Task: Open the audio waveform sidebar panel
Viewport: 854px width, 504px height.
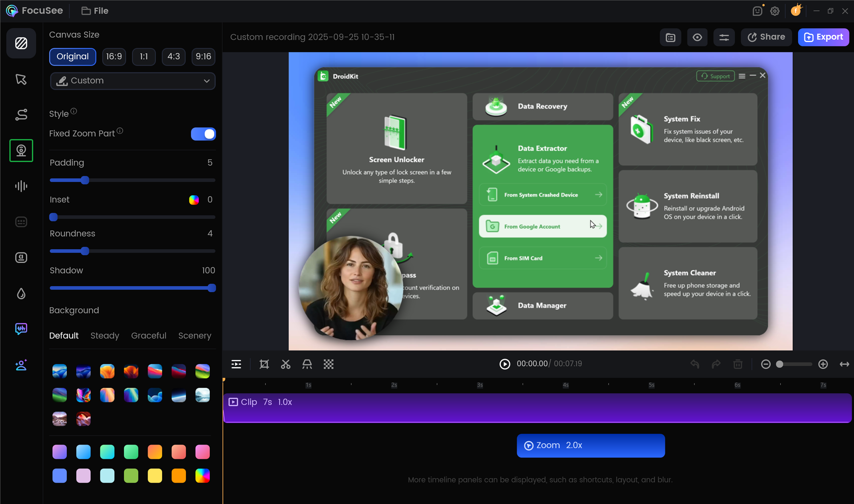Action: pyautogui.click(x=21, y=186)
